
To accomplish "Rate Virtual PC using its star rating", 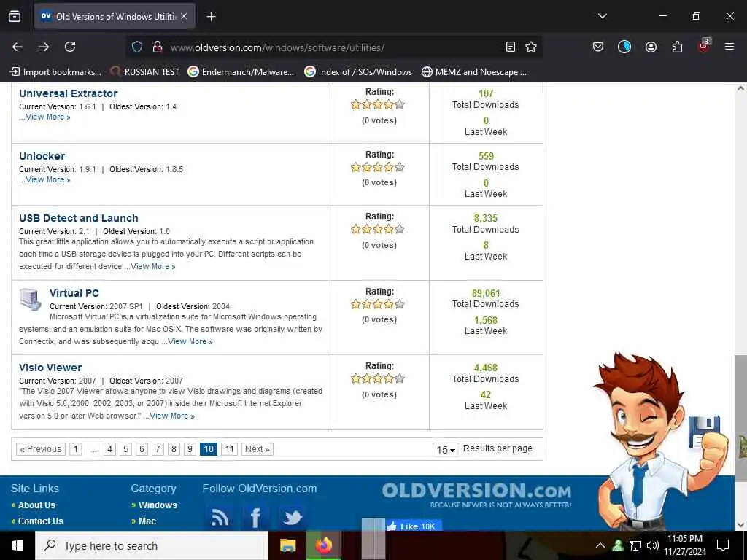I will click(x=378, y=304).
